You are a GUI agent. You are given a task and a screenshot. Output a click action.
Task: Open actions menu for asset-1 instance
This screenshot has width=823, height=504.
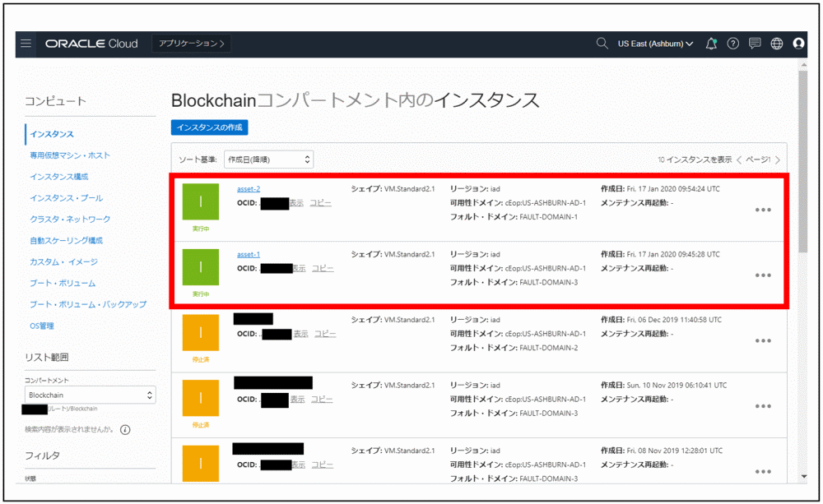763,275
